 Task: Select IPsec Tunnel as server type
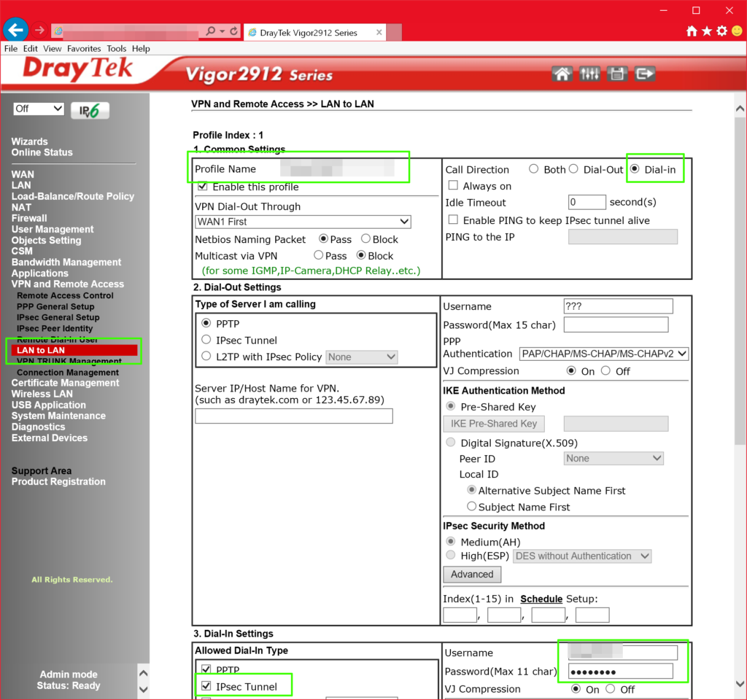(x=206, y=340)
